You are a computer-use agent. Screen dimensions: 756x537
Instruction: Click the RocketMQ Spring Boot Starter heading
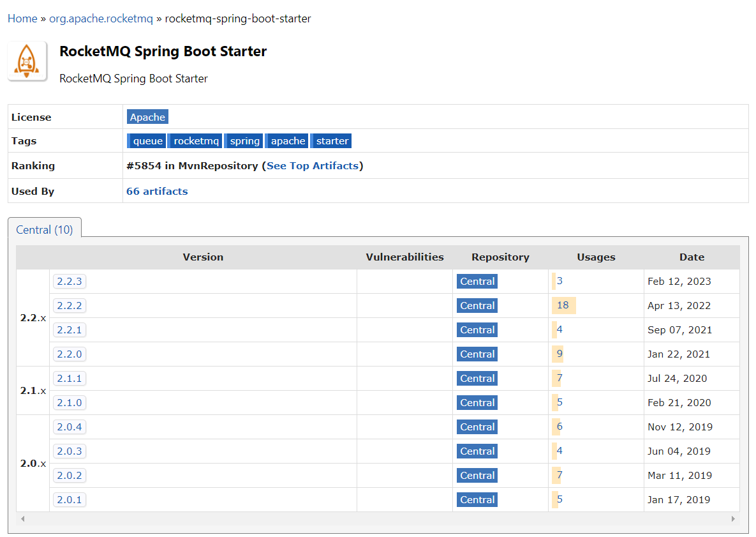coord(163,51)
